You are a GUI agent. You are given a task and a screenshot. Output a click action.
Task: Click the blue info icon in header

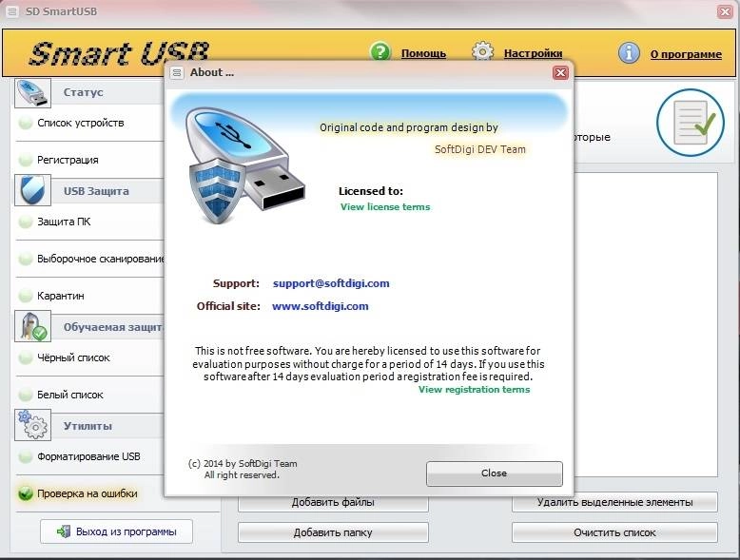[x=629, y=53]
